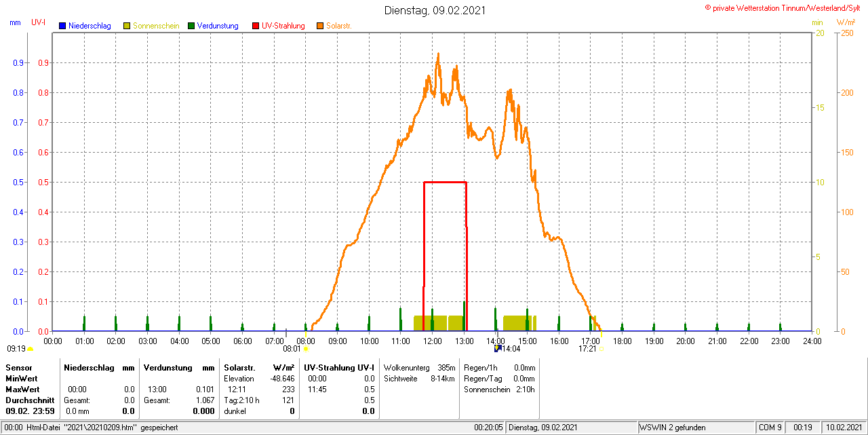Click the Verdunstung MaxWert value 0.101

pos(205,390)
